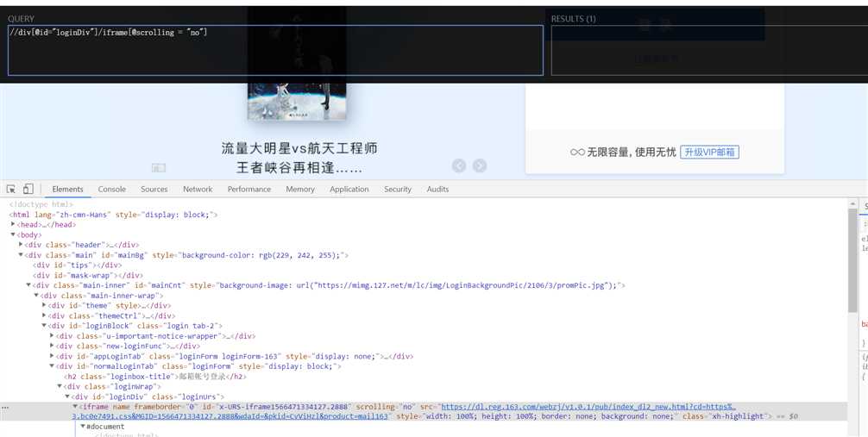Click the ellipsis icon beside iframe row

tap(5, 408)
